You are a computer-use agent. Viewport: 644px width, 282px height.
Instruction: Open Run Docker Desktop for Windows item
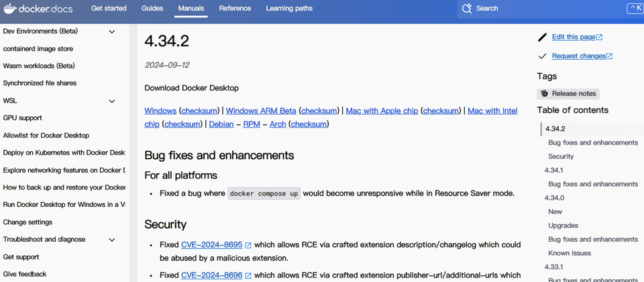click(64, 205)
